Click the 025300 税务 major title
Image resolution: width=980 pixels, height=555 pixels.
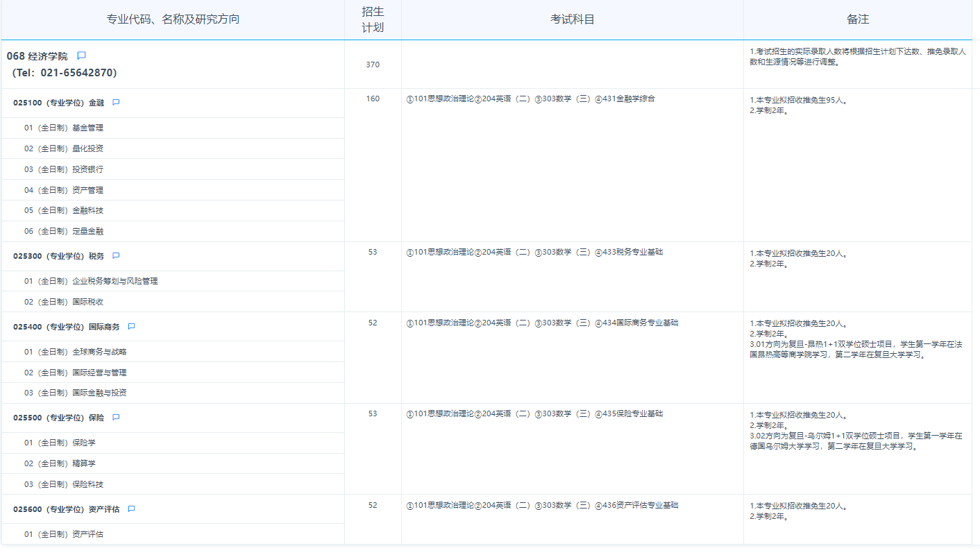point(58,256)
